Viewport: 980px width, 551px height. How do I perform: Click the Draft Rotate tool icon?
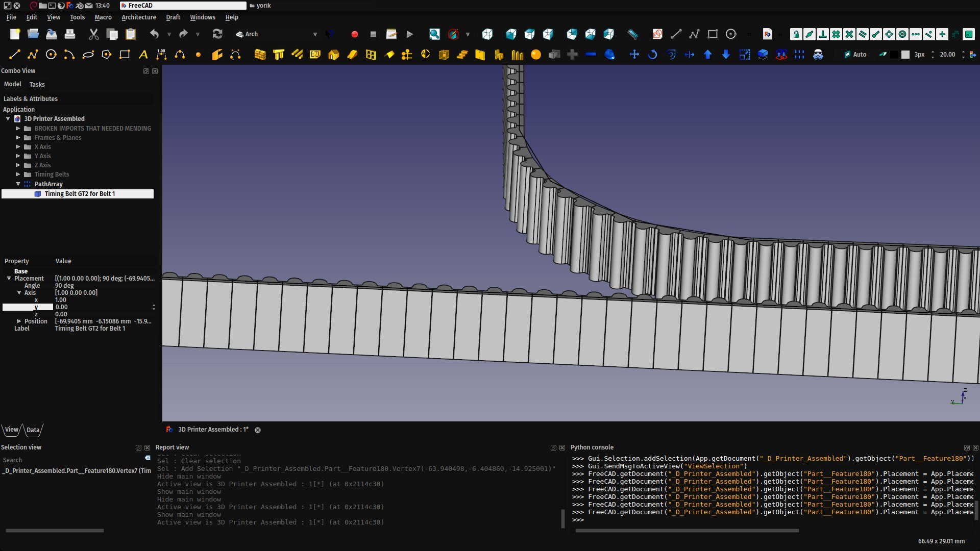click(652, 55)
